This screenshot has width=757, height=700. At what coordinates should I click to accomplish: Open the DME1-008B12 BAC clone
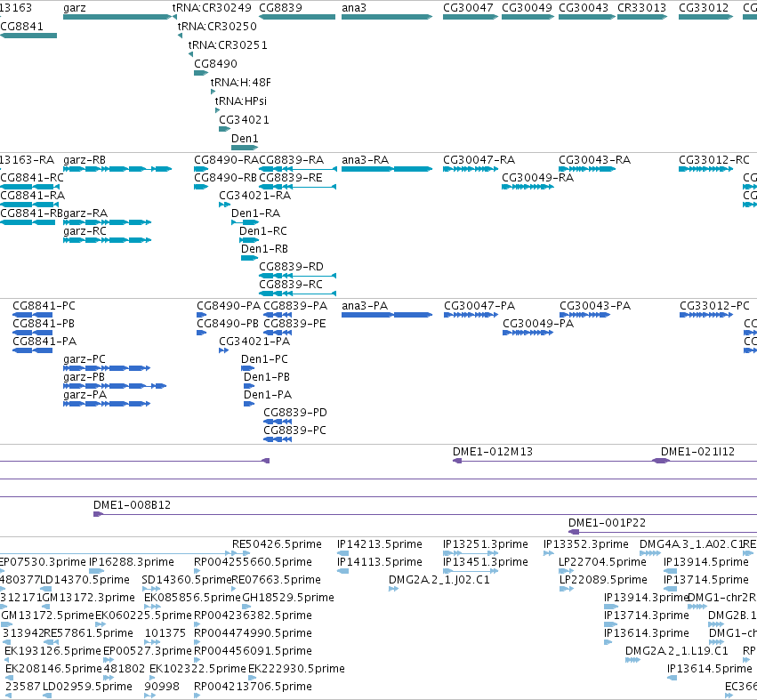(x=425, y=514)
